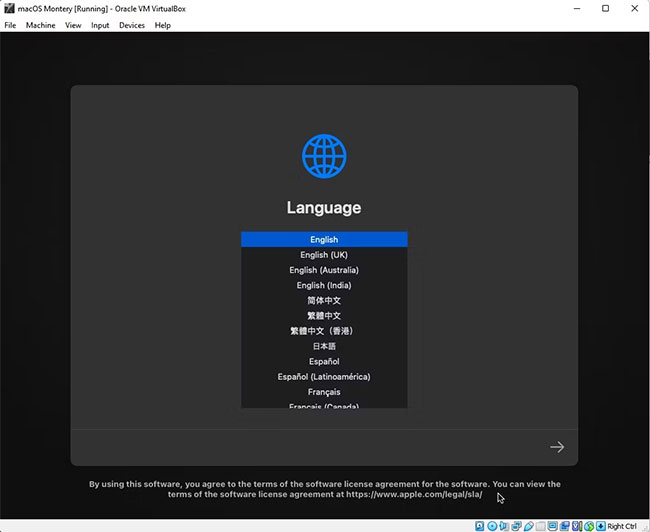Click the shared folders status icon
650x532 pixels.
pos(540,526)
